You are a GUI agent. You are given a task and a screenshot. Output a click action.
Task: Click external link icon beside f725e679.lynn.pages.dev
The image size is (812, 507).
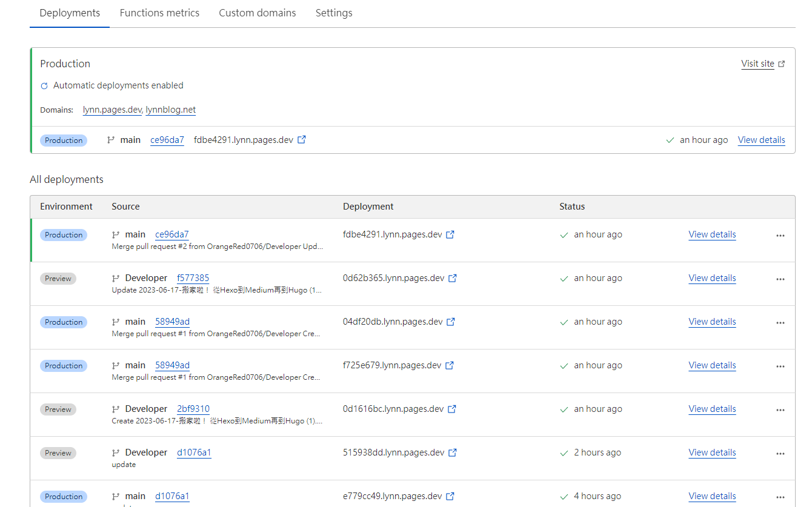pyautogui.click(x=450, y=366)
